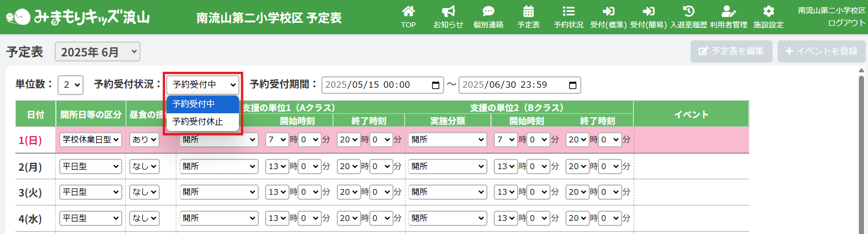Open 学校休業日型 dropdown for 1(日)
868x234 pixels.
coord(91,140)
